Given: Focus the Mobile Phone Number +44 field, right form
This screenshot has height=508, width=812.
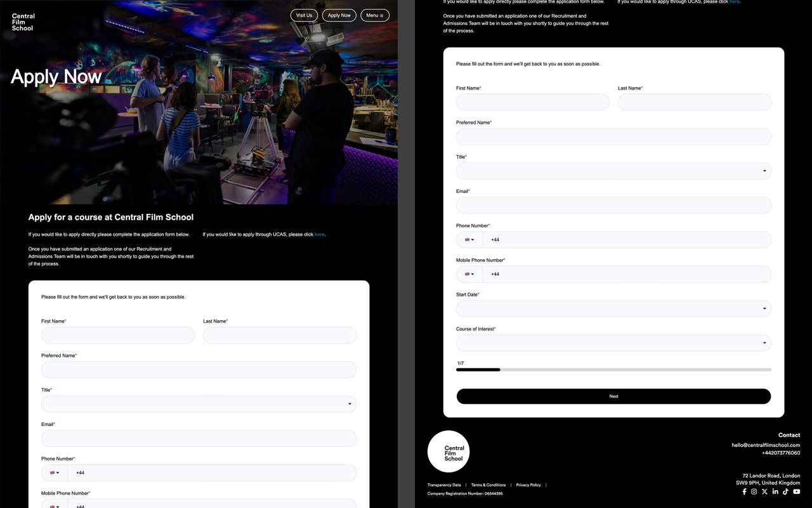Looking at the screenshot, I should (x=627, y=274).
